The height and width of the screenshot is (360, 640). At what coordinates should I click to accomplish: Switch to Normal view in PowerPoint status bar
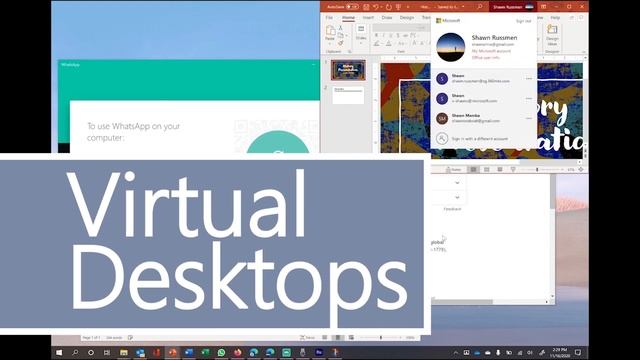coord(473,169)
